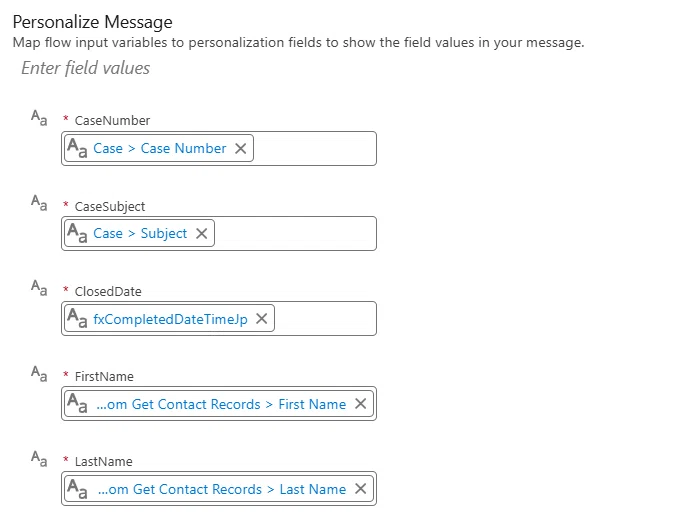Click empty area of CaseNumber input field
This screenshot has height=526, width=688.
(314, 148)
